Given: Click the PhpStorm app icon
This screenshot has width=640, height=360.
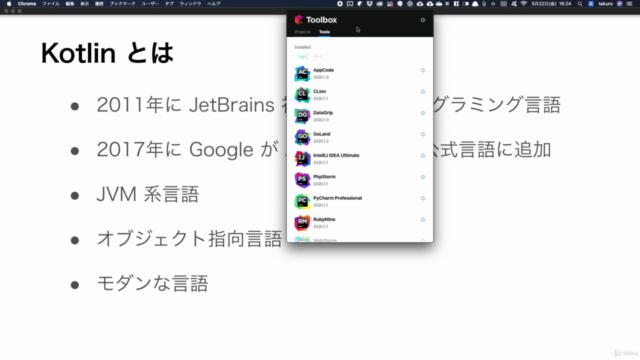Looking at the screenshot, I should pyautogui.click(x=302, y=180).
